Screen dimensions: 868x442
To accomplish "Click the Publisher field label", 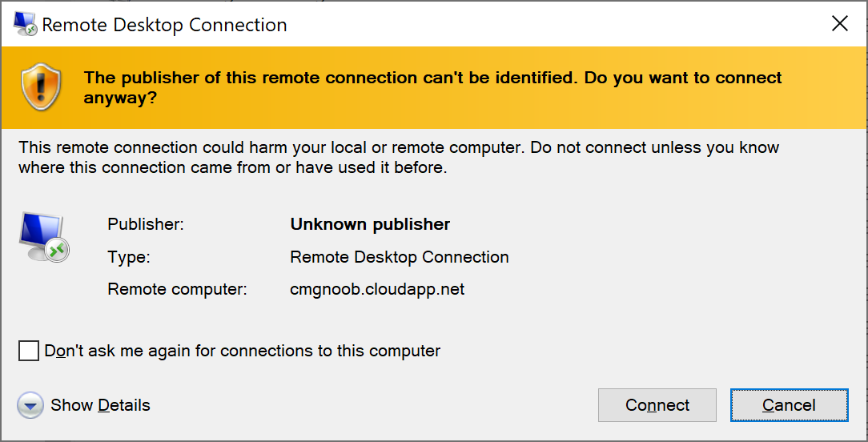I will (x=146, y=224).
